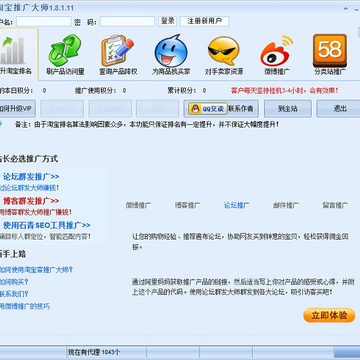
Task: Open the 使用石青SEO工具推广>> link
Action: click(47, 225)
